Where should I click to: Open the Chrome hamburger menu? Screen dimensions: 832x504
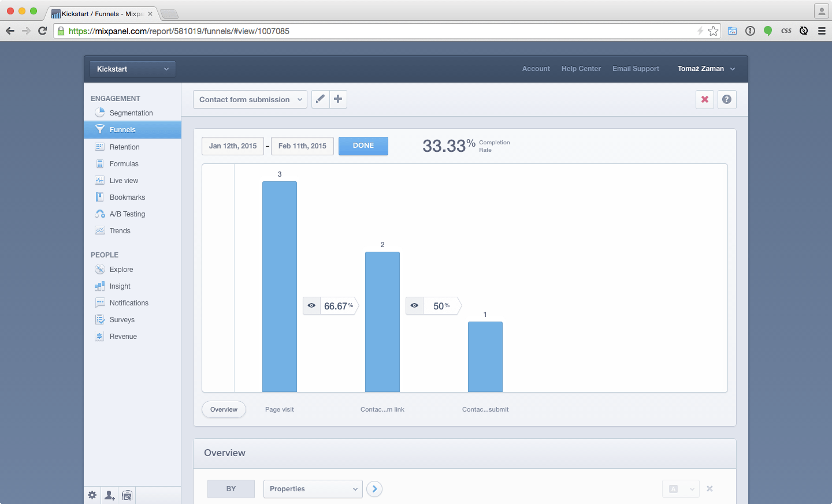coord(822,31)
